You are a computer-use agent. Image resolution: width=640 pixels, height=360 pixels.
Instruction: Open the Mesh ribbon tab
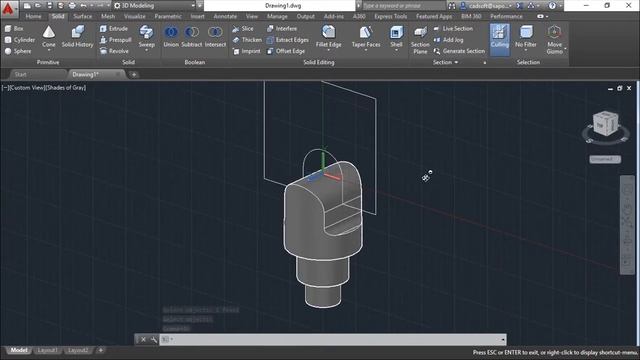tap(108, 16)
